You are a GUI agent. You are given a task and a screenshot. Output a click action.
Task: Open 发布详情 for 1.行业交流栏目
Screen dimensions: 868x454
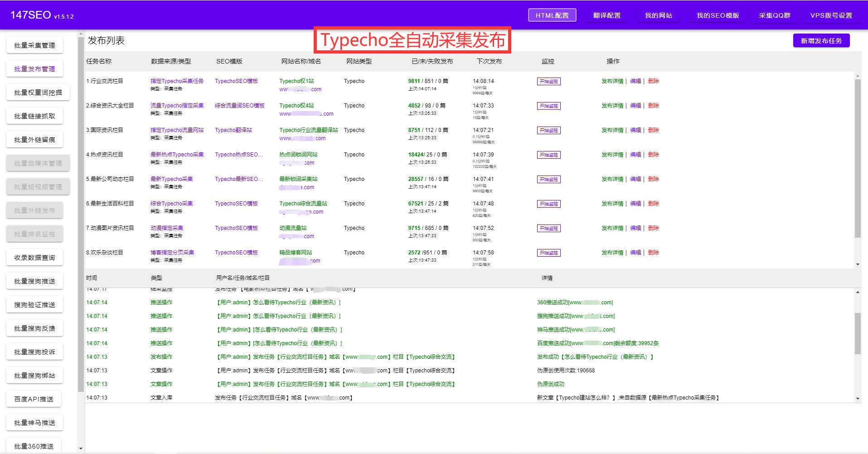coord(612,81)
